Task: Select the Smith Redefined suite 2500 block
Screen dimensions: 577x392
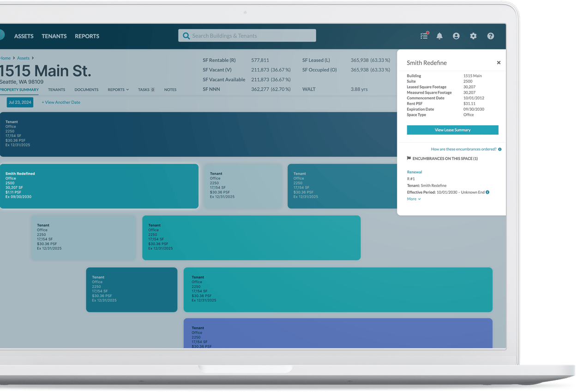Action: click(99, 186)
